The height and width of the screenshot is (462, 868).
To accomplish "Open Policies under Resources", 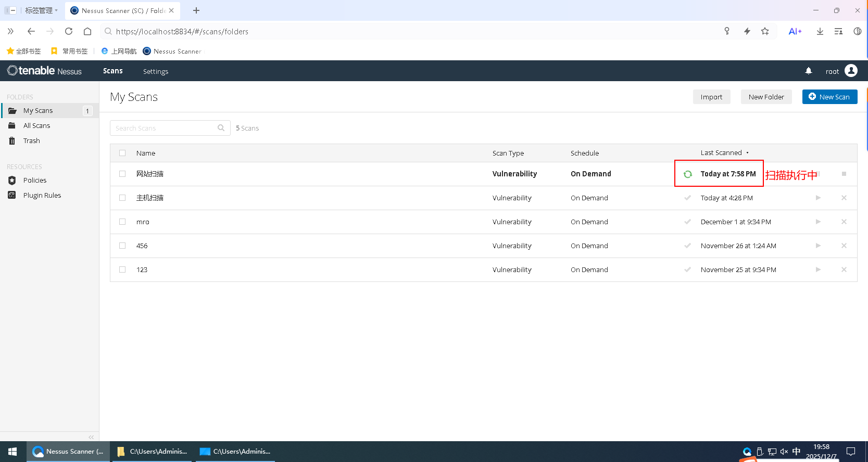I will (35, 181).
